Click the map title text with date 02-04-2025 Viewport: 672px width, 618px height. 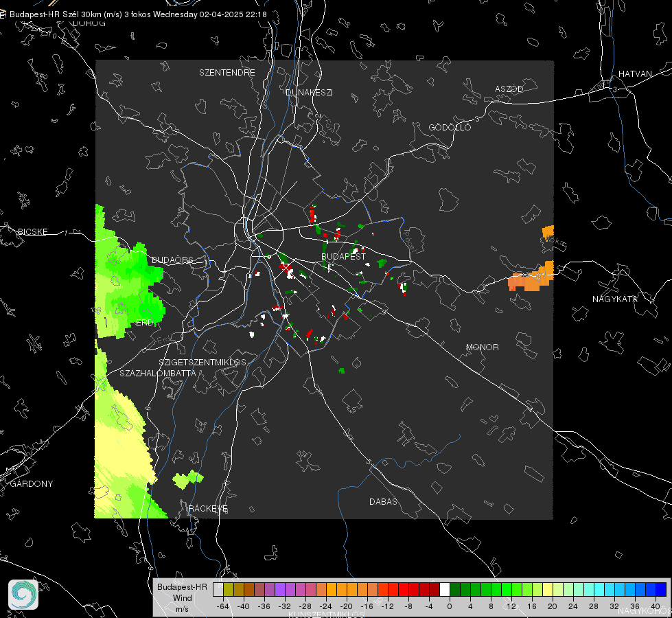click(x=138, y=14)
